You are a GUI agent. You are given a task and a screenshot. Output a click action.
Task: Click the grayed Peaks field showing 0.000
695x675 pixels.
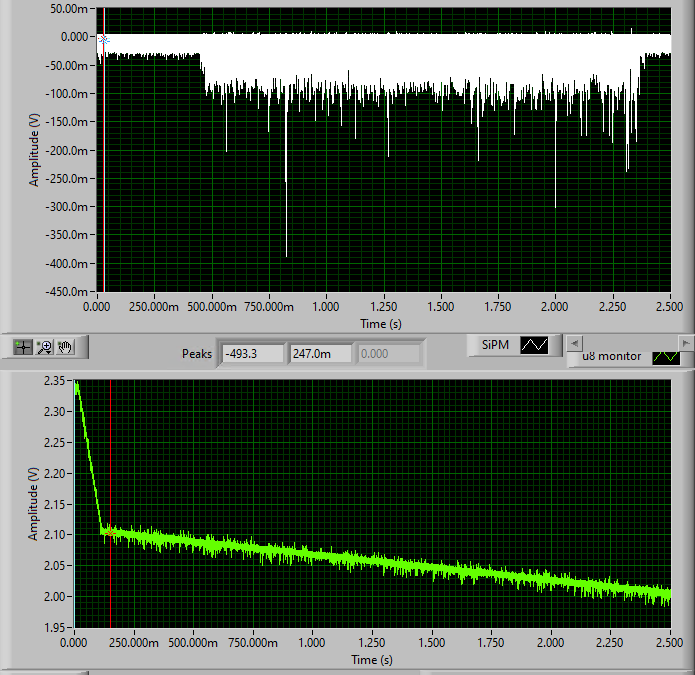click(388, 353)
